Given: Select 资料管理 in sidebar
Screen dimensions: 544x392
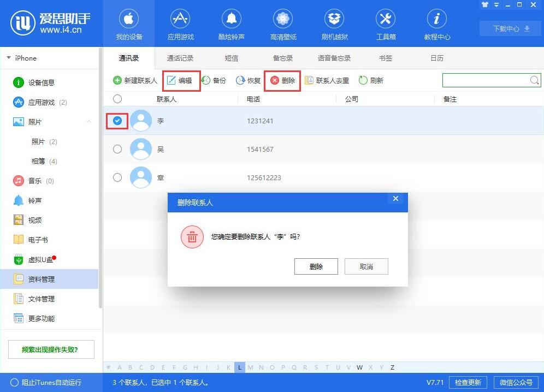Looking at the screenshot, I should pyautogui.click(x=49, y=279).
